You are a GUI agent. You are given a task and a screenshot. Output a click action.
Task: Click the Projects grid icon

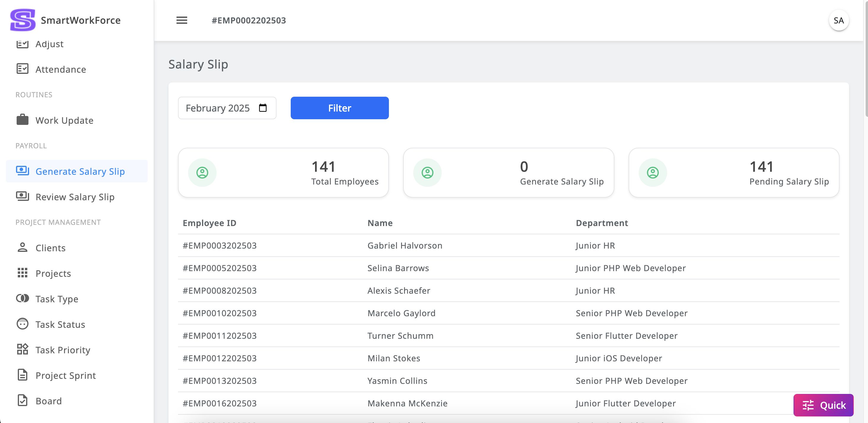pos(22,273)
